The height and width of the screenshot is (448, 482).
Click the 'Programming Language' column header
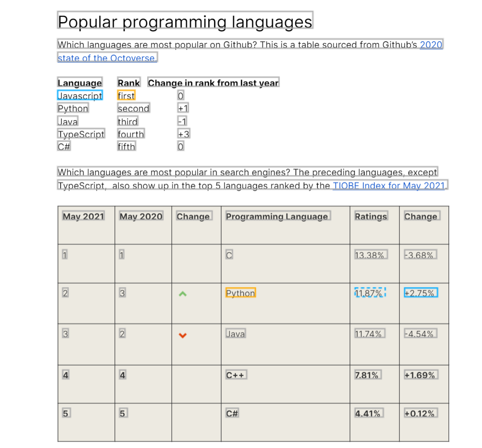tap(278, 216)
